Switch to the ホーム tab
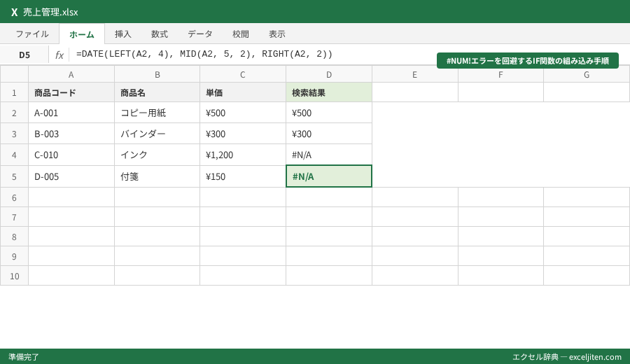This screenshot has height=364, width=630. point(82,34)
